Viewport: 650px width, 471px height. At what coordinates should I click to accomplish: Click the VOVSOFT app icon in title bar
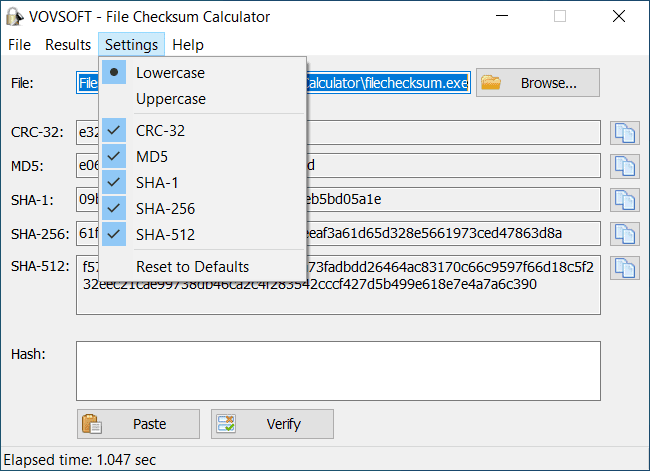[15, 17]
